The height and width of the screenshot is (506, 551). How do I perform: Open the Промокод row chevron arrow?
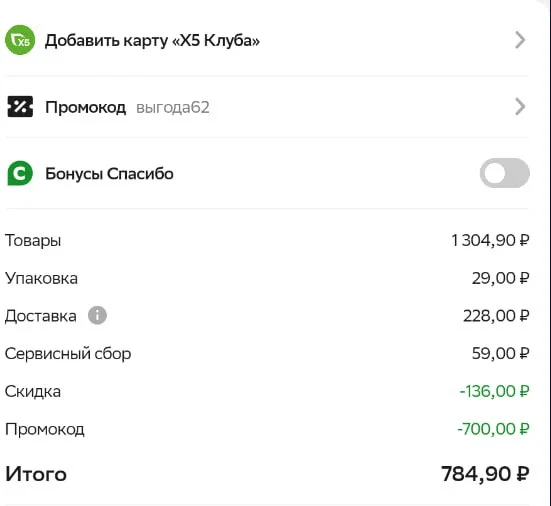(520, 106)
